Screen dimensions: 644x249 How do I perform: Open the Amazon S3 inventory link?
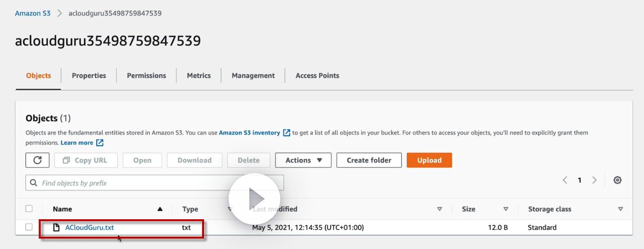pos(250,133)
